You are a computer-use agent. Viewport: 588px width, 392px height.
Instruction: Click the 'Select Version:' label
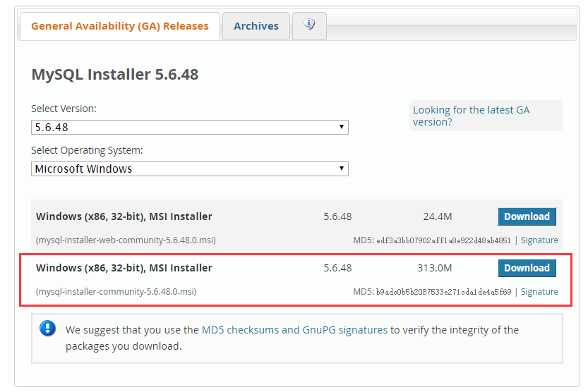coord(64,109)
